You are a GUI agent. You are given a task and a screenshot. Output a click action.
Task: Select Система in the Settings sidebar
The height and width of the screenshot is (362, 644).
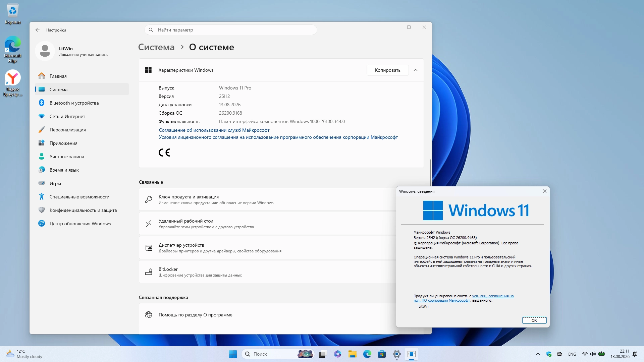coord(82,89)
